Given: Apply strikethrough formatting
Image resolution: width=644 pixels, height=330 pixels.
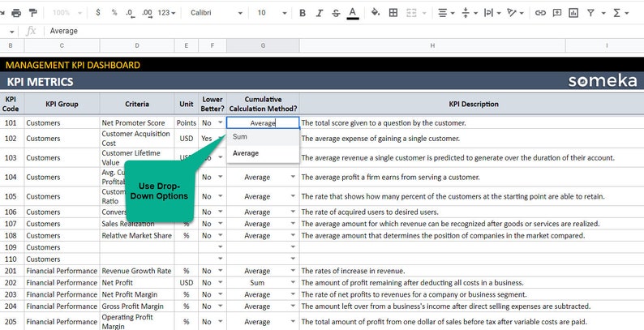Looking at the screenshot, I should coord(336,13).
